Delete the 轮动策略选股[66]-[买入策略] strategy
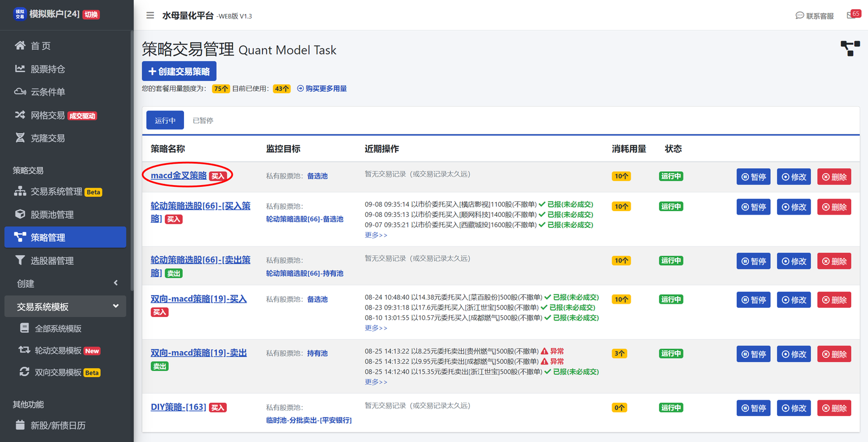 coord(834,207)
